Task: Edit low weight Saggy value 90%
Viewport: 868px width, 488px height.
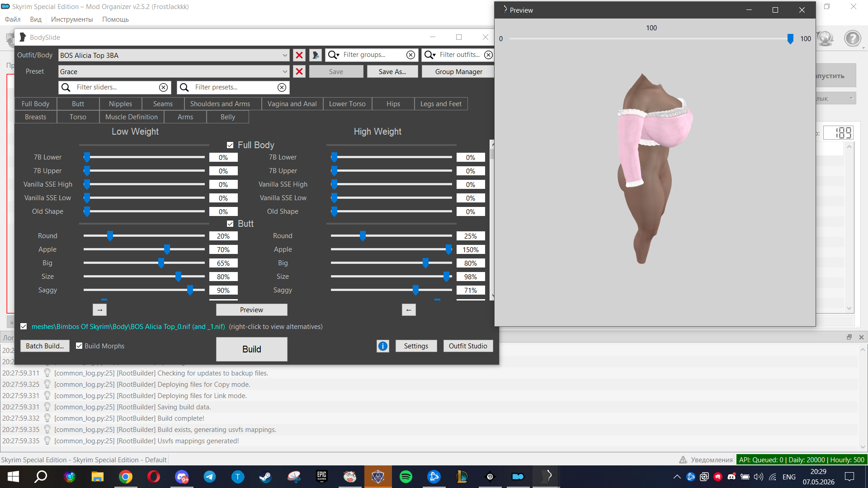Action: (223, 291)
